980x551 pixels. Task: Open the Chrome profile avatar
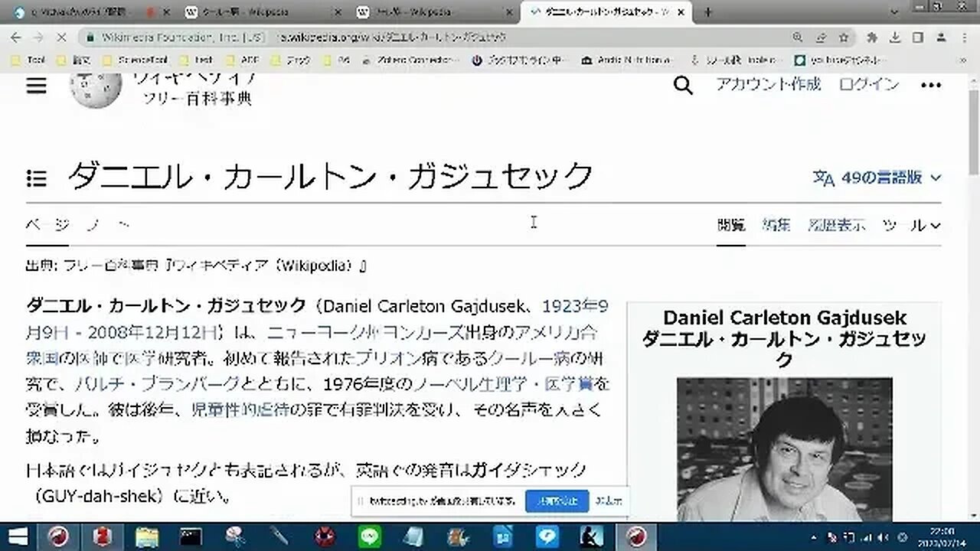tap(940, 37)
